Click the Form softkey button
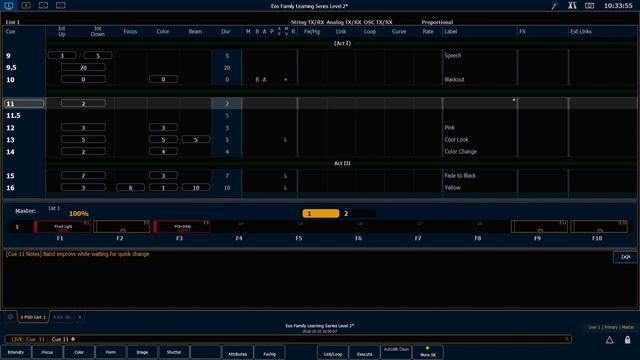 [x=111, y=352]
